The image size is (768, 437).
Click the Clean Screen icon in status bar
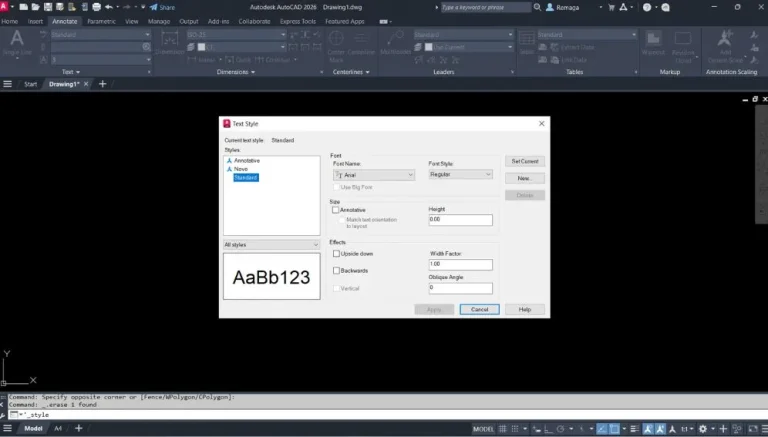point(753,429)
